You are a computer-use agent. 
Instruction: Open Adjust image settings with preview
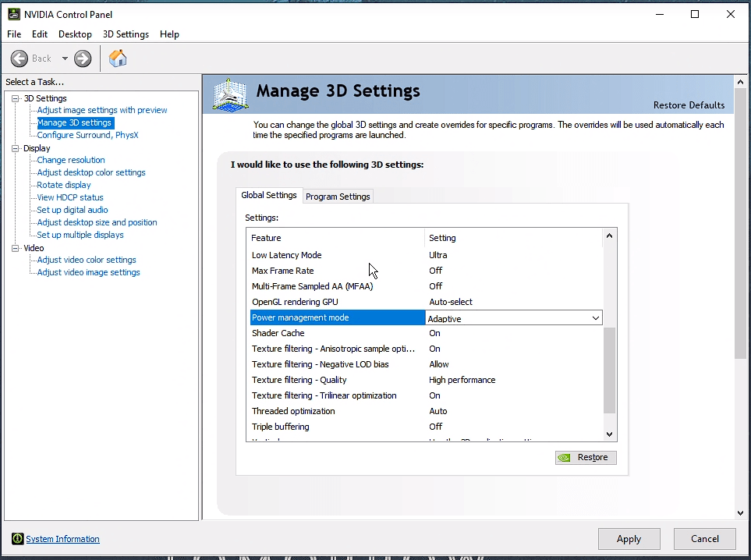click(102, 110)
